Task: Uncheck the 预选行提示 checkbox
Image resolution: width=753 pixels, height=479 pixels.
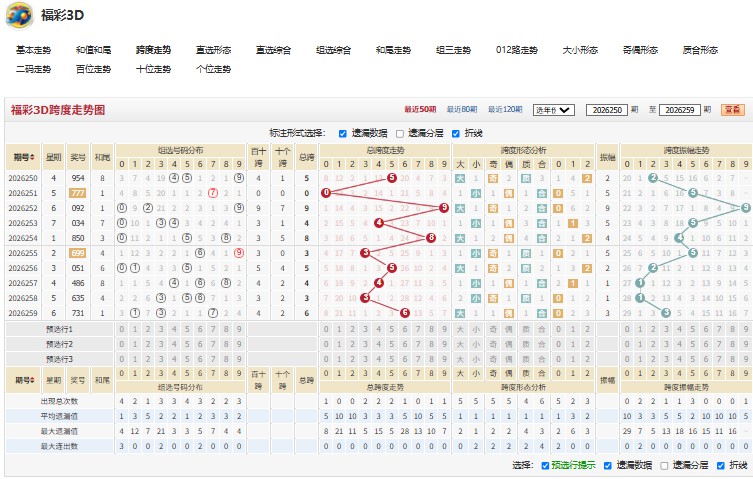Action: 545,466
